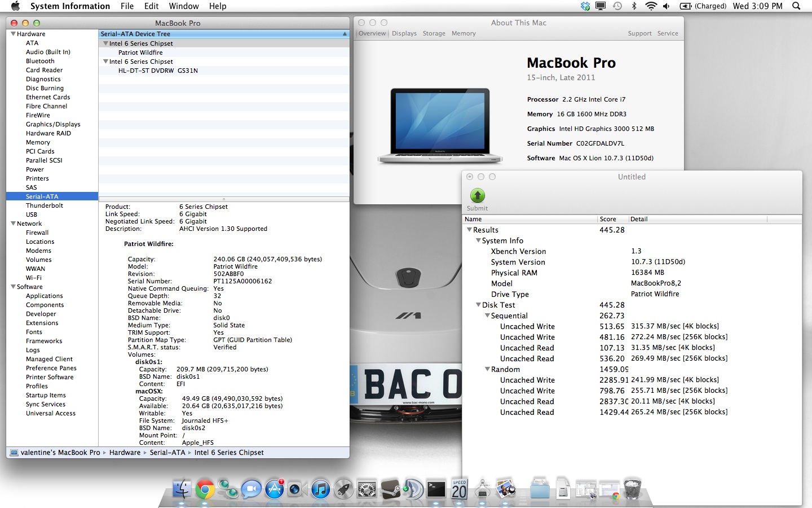812x508 pixels.
Task: Collapse the Hardware sidebar section
Action: click(13, 34)
